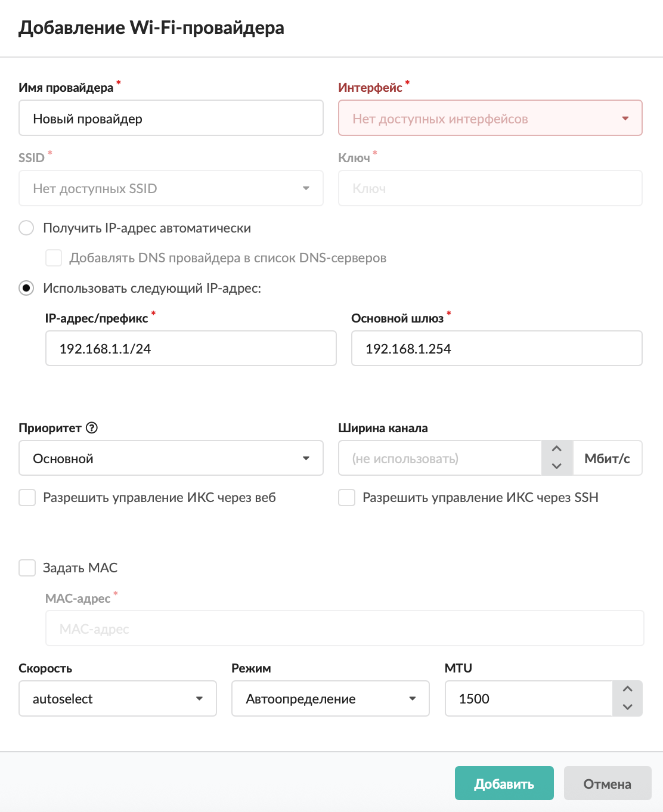
Task: Enable "Разрешить управление ИКС через веб" checkbox
Action: [27, 498]
